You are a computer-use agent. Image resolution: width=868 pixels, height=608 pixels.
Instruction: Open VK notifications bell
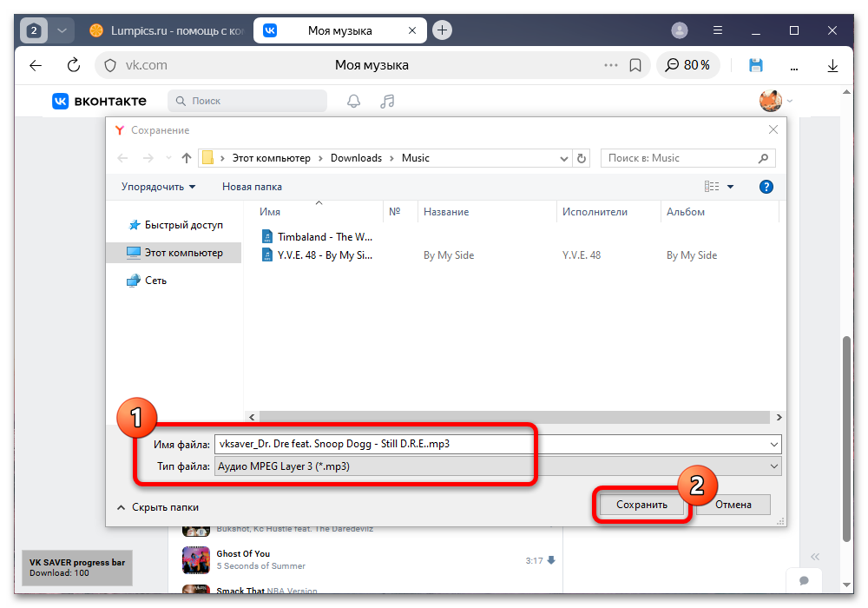click(353, 101)
